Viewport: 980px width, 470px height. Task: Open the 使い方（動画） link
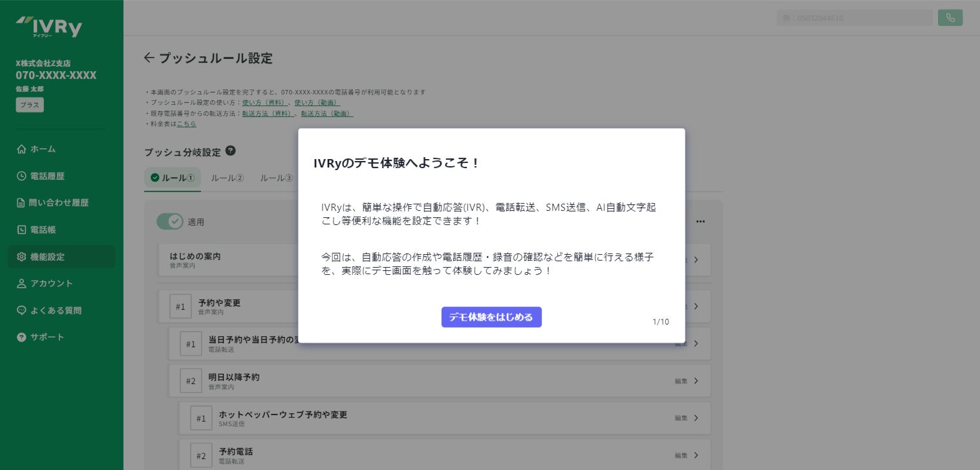point(317,103)
